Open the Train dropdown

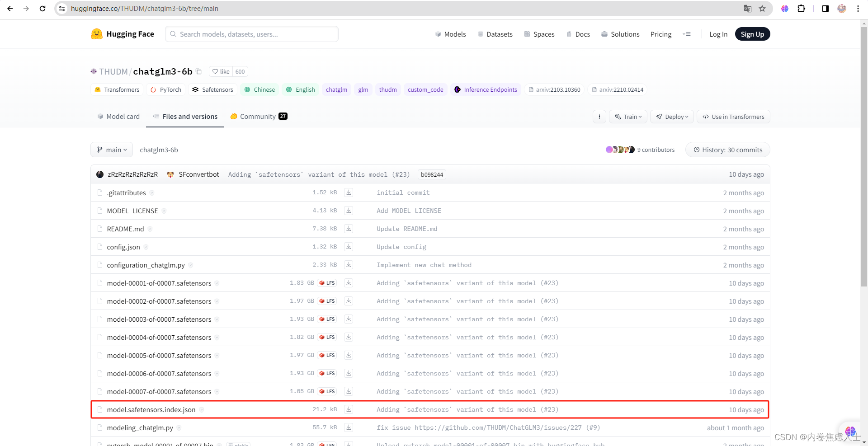[x=628, y=117]
